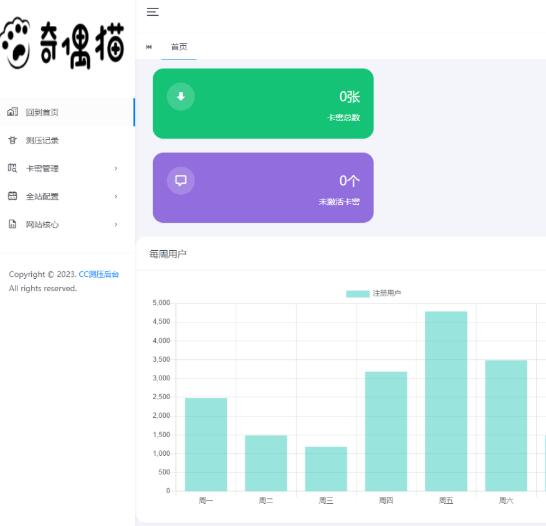
Task: Click the 卡密管理 sidebar icon
Action: (x=13, y=168)
